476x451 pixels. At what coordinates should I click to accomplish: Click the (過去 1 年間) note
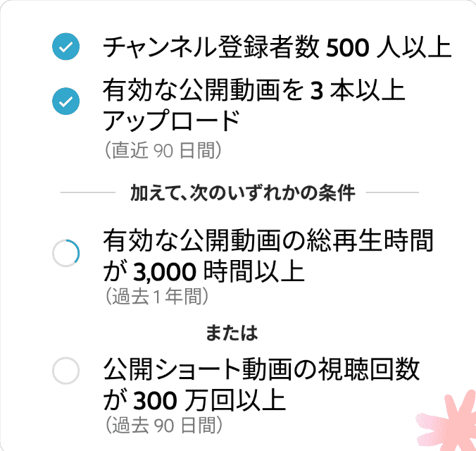pyautogui.click(x=156, y=296)
